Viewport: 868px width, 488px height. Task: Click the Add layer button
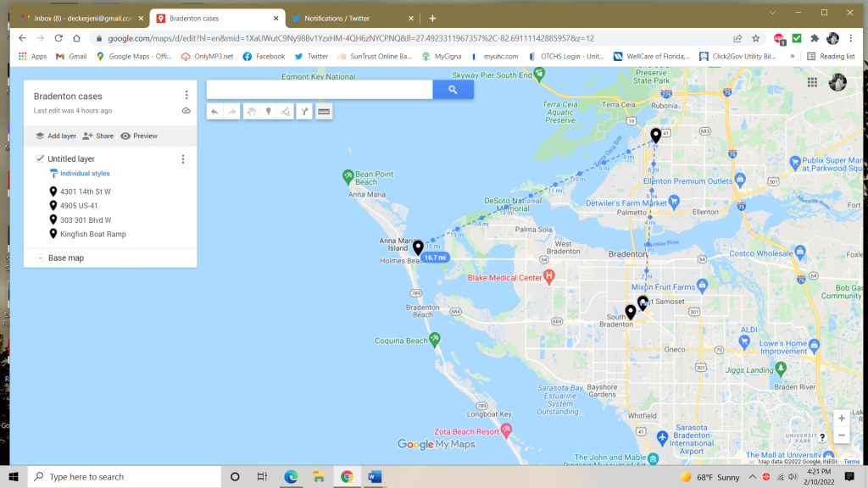point(55,136)
